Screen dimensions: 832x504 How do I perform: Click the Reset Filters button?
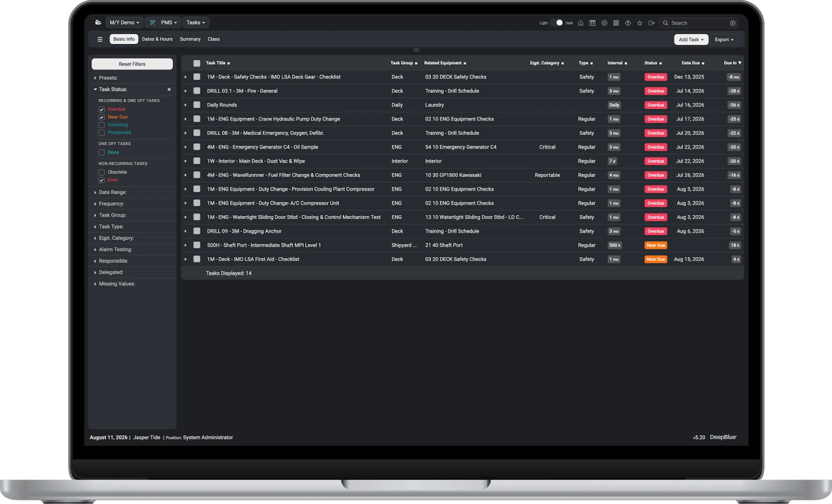132,64
